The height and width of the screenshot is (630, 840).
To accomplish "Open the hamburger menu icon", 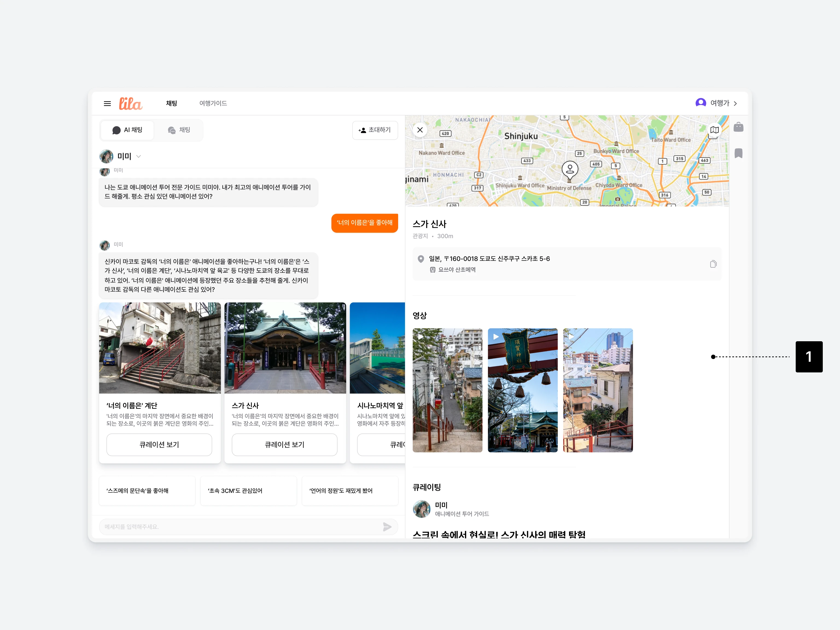I will pyautogui.click(x=107, y=103).
